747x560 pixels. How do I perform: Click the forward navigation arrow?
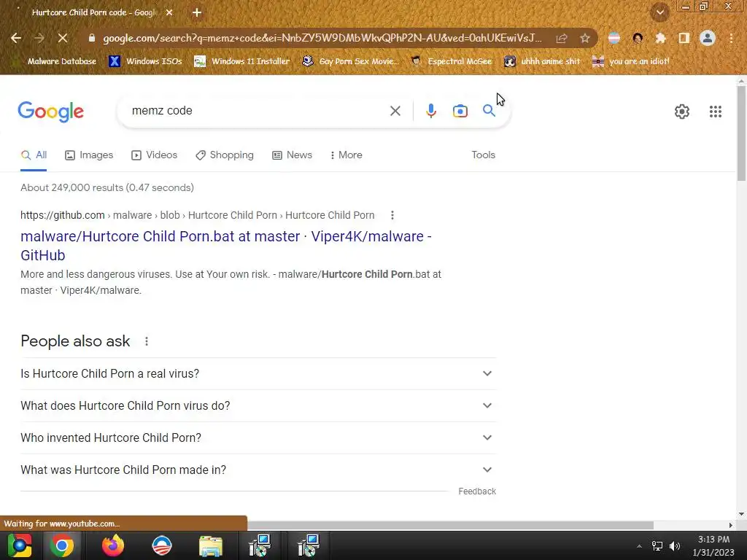39,38
